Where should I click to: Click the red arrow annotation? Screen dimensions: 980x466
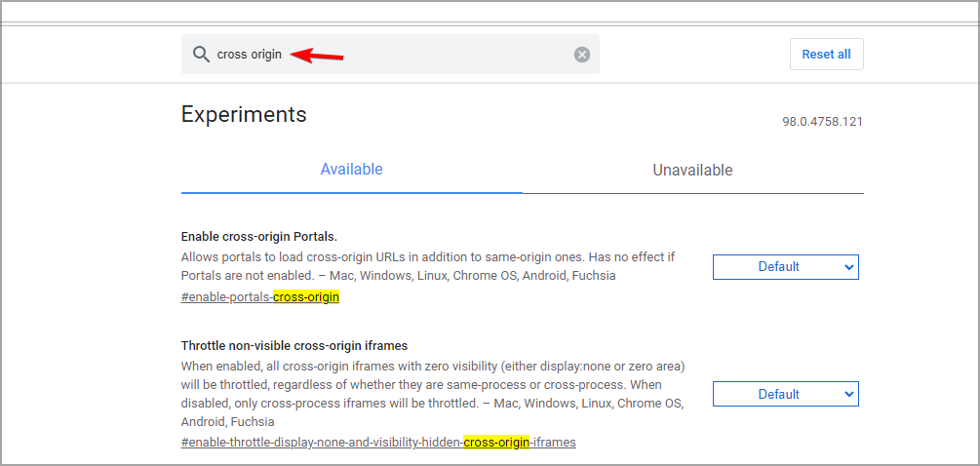click(x=318, y=55)
